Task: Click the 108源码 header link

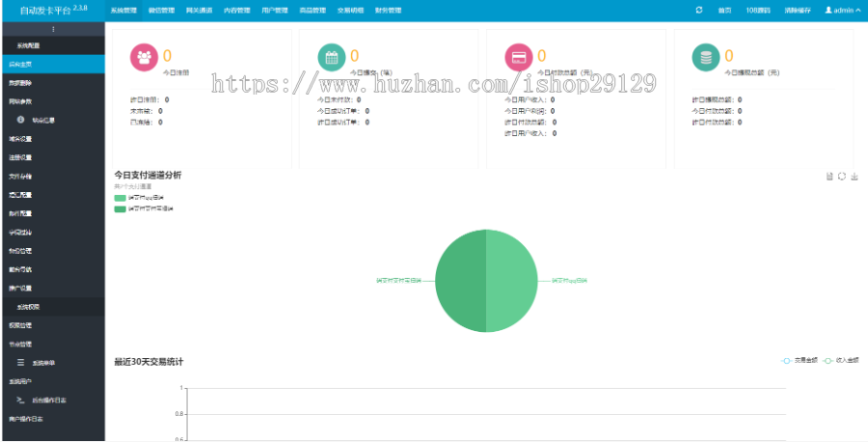Action: coord(758,10)
